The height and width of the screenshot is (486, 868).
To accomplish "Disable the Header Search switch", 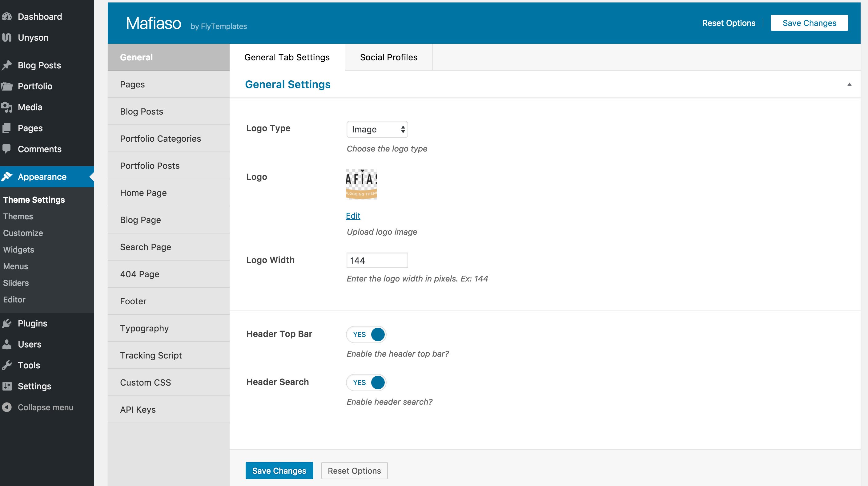I will [366, 383].
